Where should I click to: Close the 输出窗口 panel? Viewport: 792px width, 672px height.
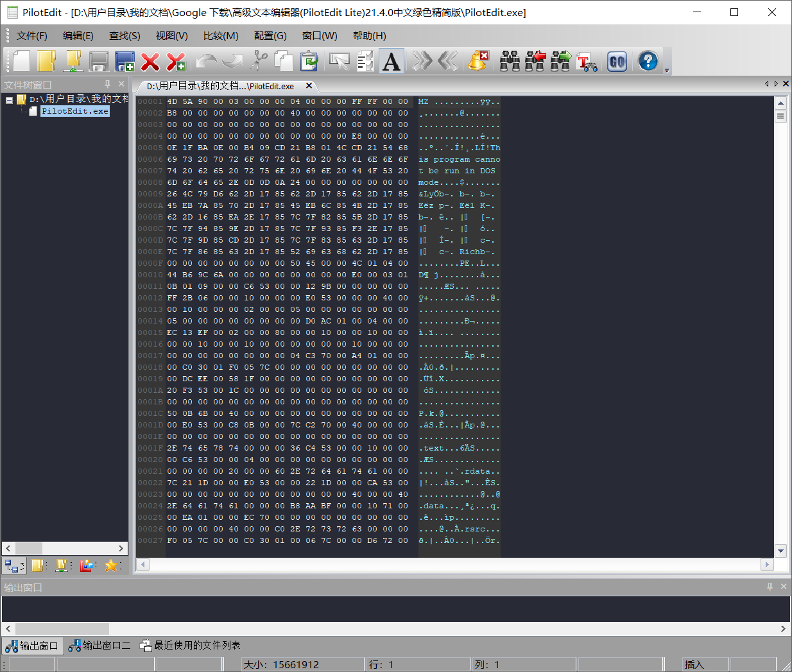[x=784, y=587]
